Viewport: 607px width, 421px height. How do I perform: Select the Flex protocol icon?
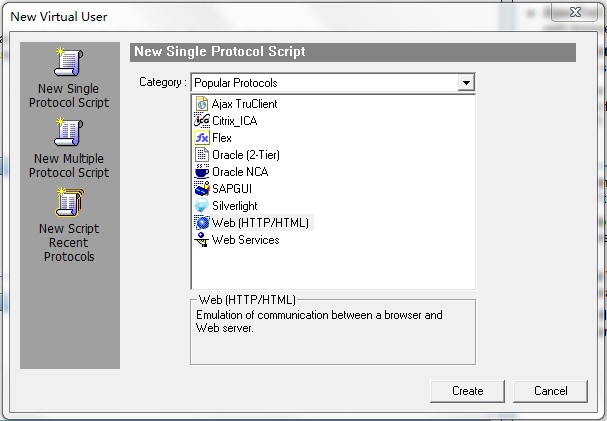point(202,138)
